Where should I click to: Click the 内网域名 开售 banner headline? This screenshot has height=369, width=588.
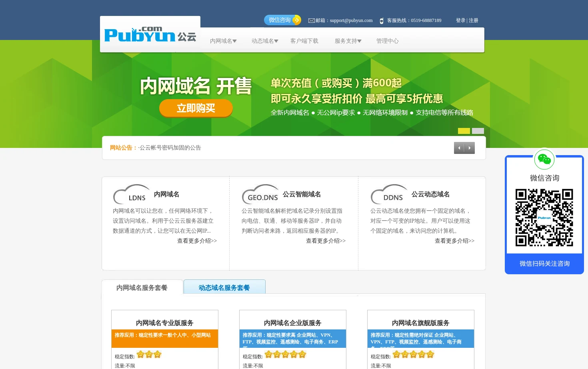pyautogui.click(x=196, y=86)
